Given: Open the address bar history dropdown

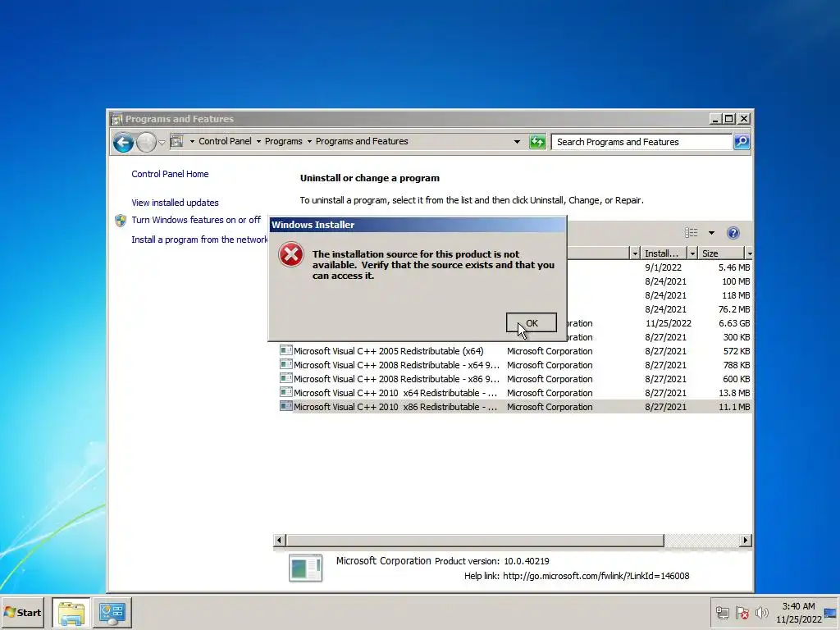Looking at the screenshot, I should 517,142.
